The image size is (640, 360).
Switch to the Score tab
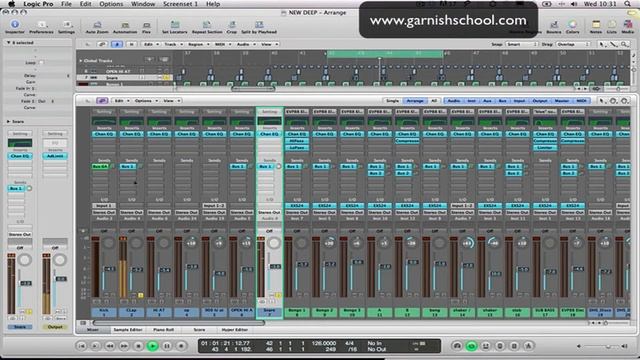[x=199, y=329]
